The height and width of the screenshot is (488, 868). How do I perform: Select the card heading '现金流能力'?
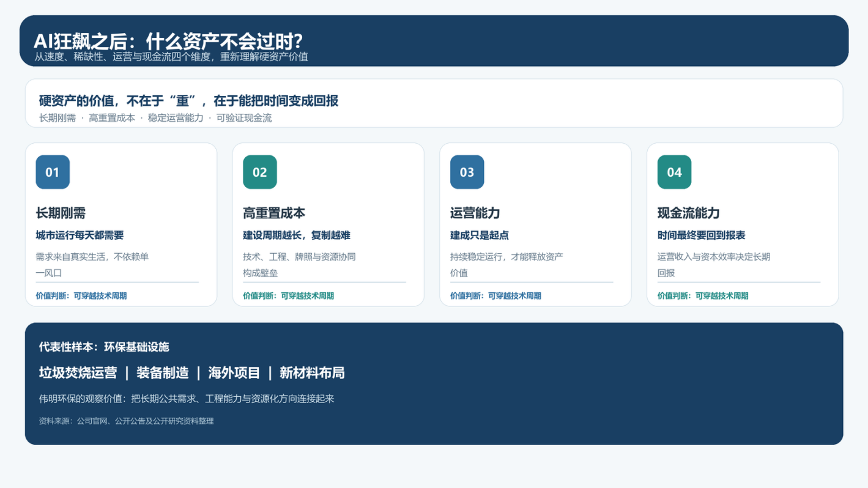pos(689,213)
